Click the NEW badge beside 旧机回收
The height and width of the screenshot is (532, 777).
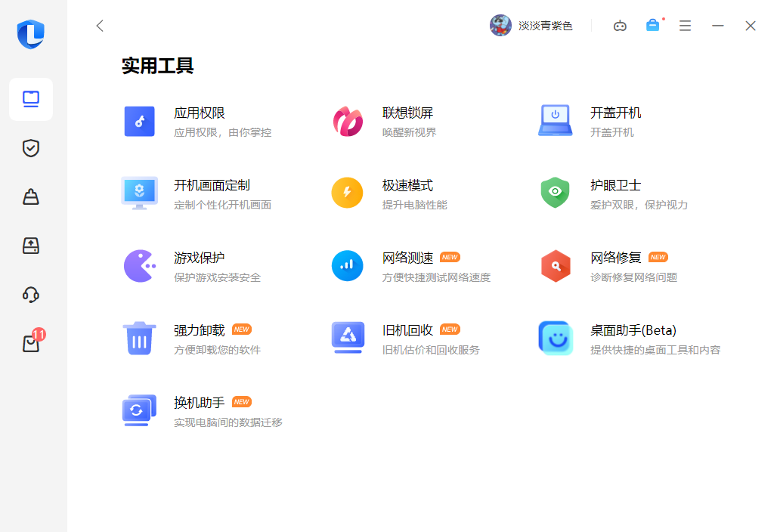point(450,329)
